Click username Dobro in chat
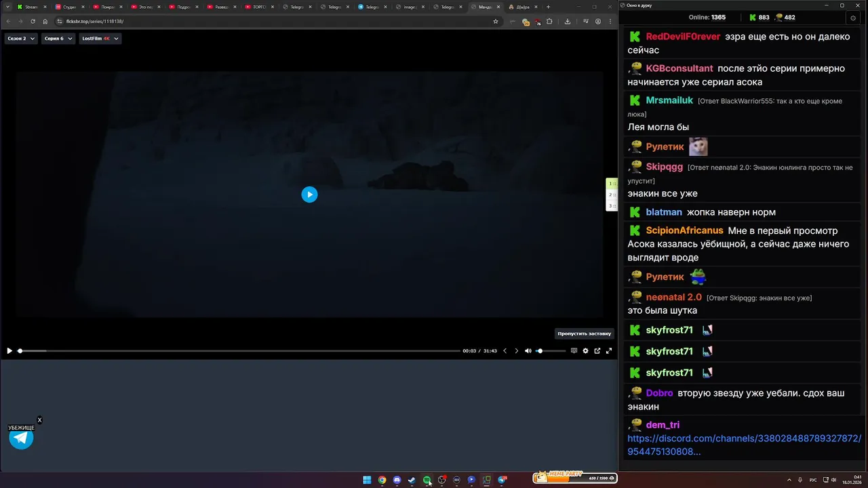868x488 pixels. tap(659, 393)
